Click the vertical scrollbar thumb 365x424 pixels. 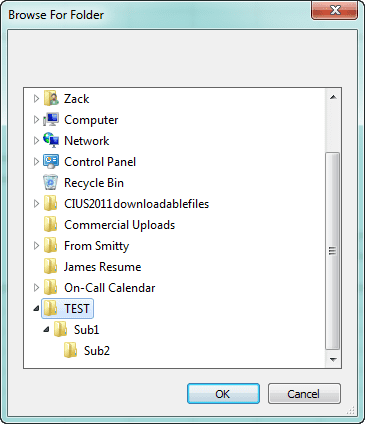tap(332, 251)
